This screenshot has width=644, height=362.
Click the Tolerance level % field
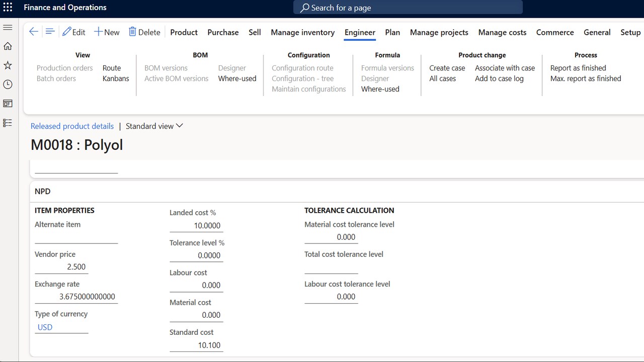pos(196,255)
